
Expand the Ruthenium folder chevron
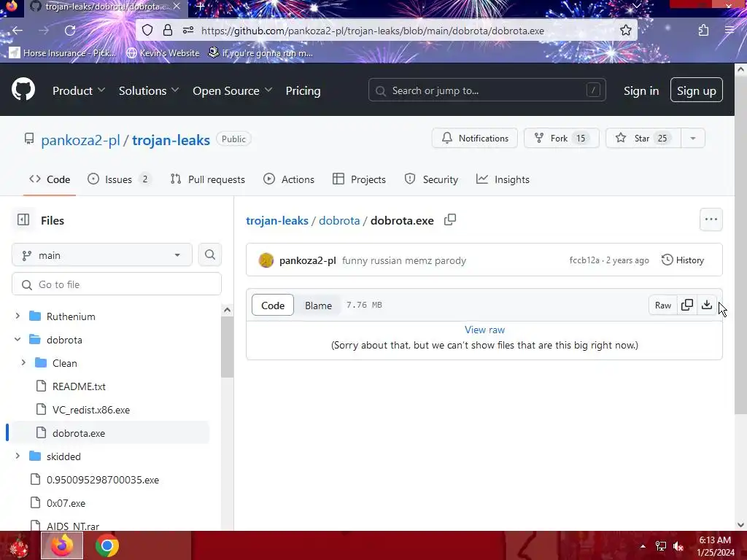18,316
